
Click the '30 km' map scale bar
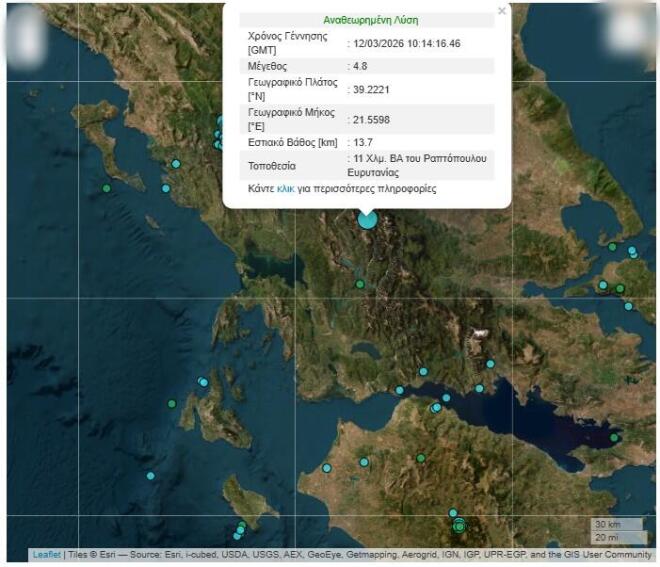click(x=617, y=524)
